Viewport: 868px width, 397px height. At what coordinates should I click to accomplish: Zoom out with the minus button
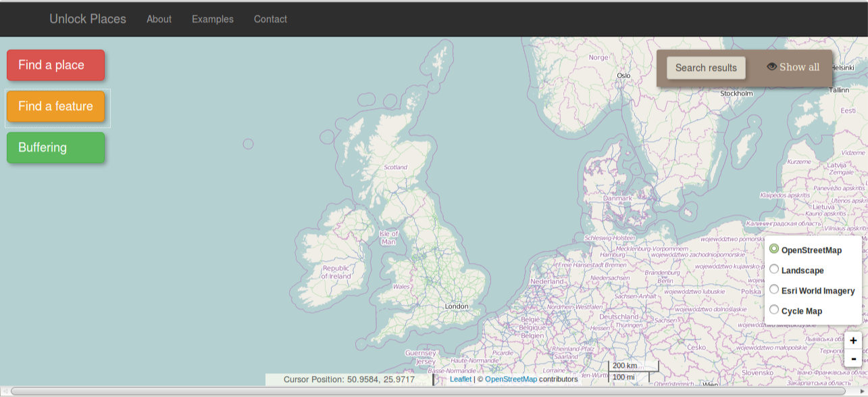click(x=853, y=358)
